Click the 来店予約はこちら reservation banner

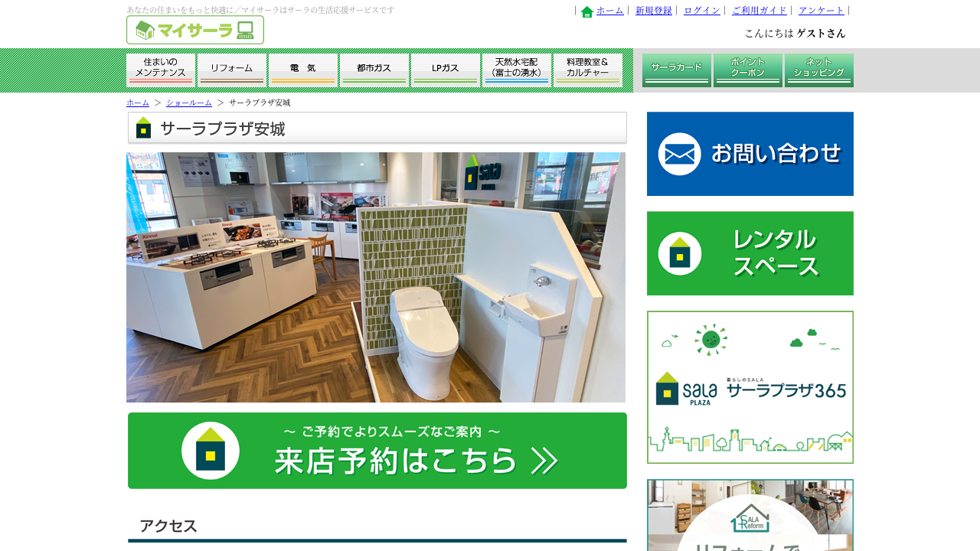(x=377, y=451)
